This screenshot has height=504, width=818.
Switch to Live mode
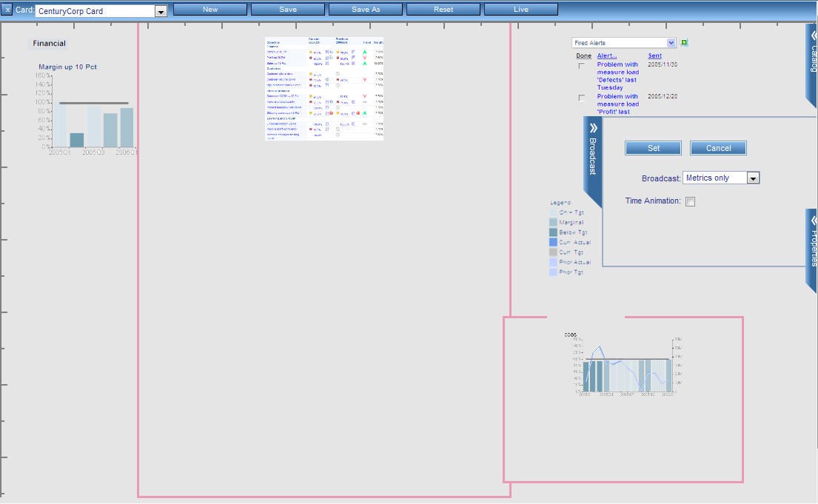(521, 10)
